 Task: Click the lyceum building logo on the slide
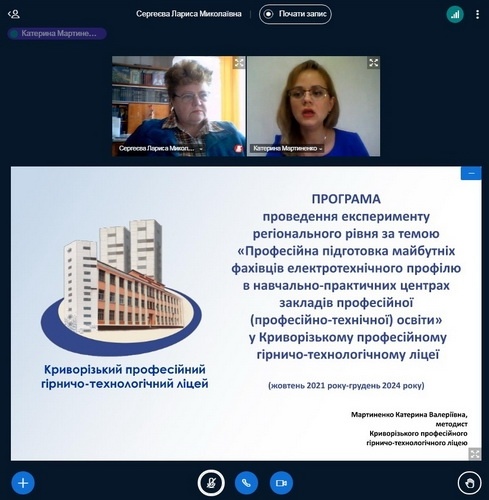(121, 287)
